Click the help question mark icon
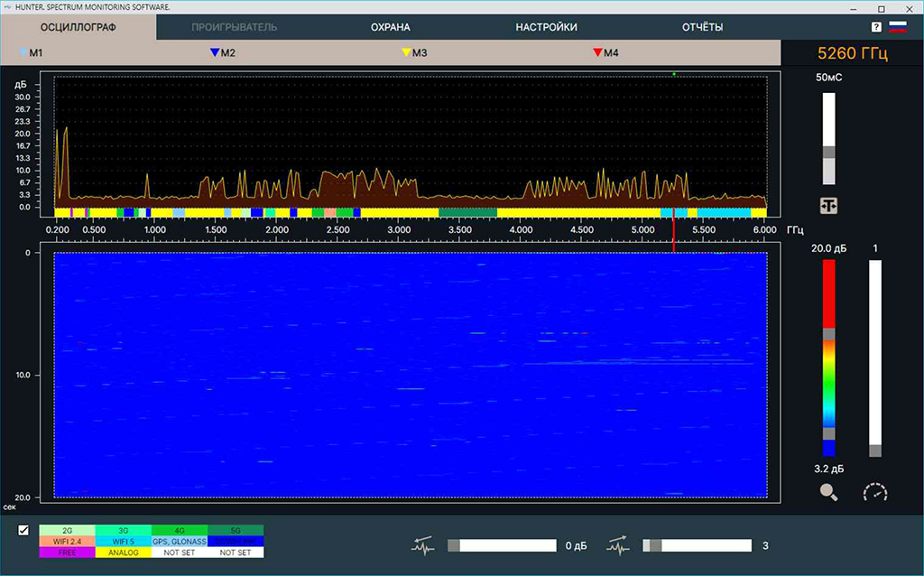Viewport: 924px width, 576px height. [876, 27]
